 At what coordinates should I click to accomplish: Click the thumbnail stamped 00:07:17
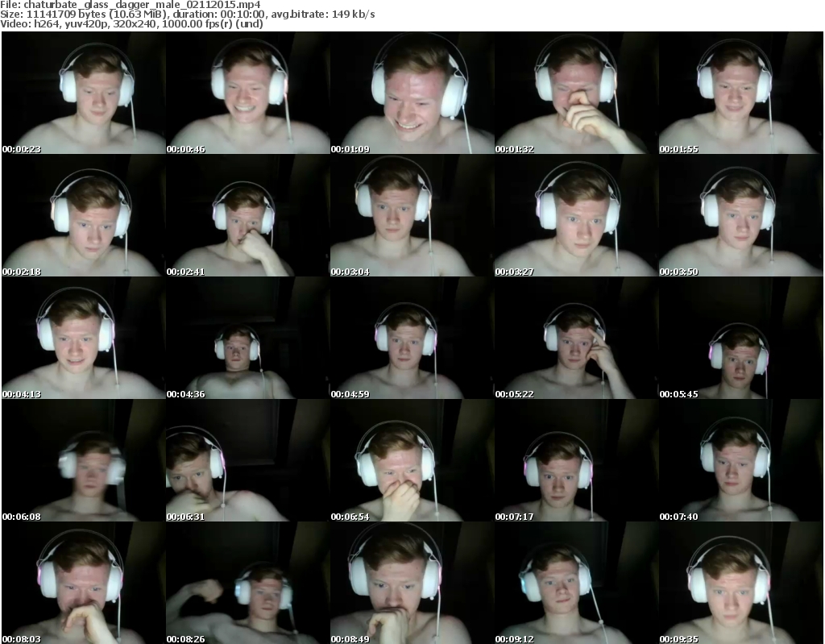click(x=576, y=461)
